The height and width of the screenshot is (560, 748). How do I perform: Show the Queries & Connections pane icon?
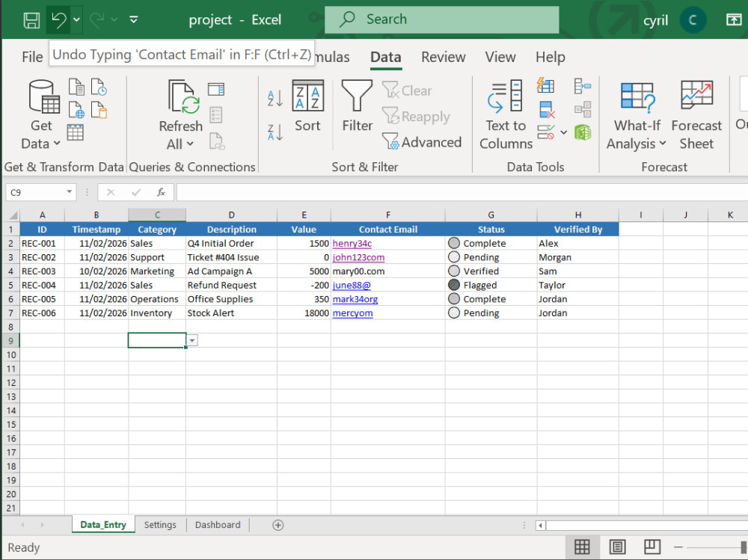pyautogui.click(x=216, y=89)
